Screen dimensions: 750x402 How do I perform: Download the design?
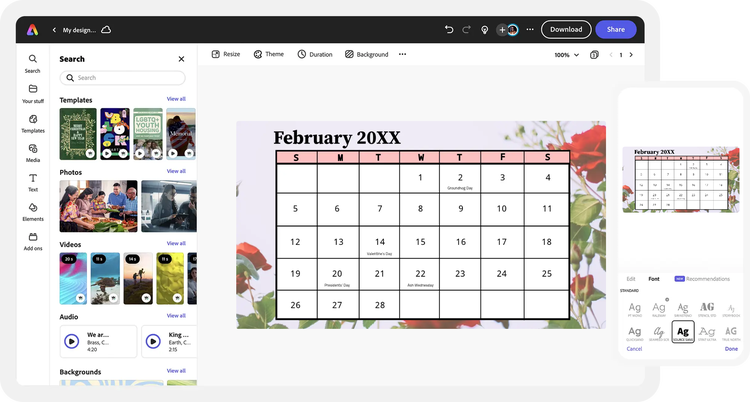566,30
